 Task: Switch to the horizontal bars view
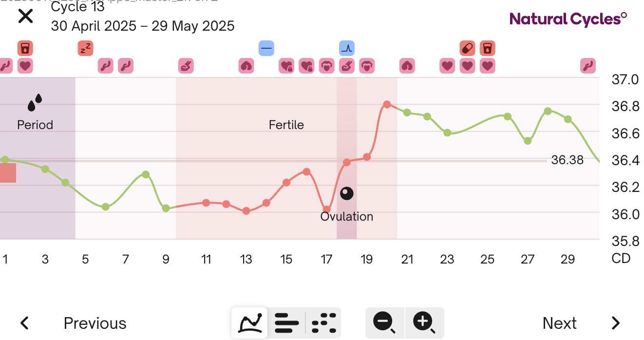(286, 322)
